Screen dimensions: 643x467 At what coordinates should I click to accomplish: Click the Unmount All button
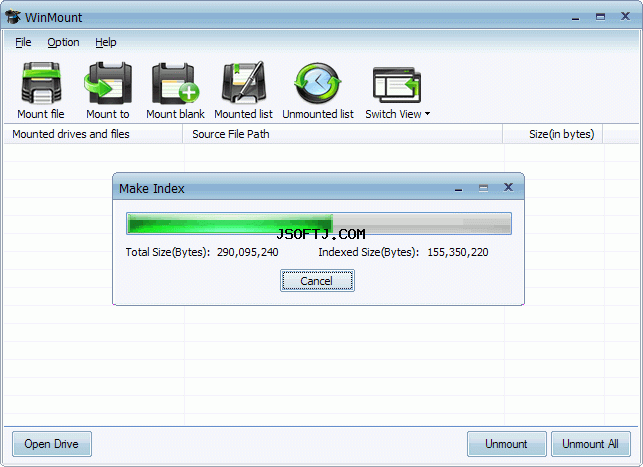coord(591,444)
